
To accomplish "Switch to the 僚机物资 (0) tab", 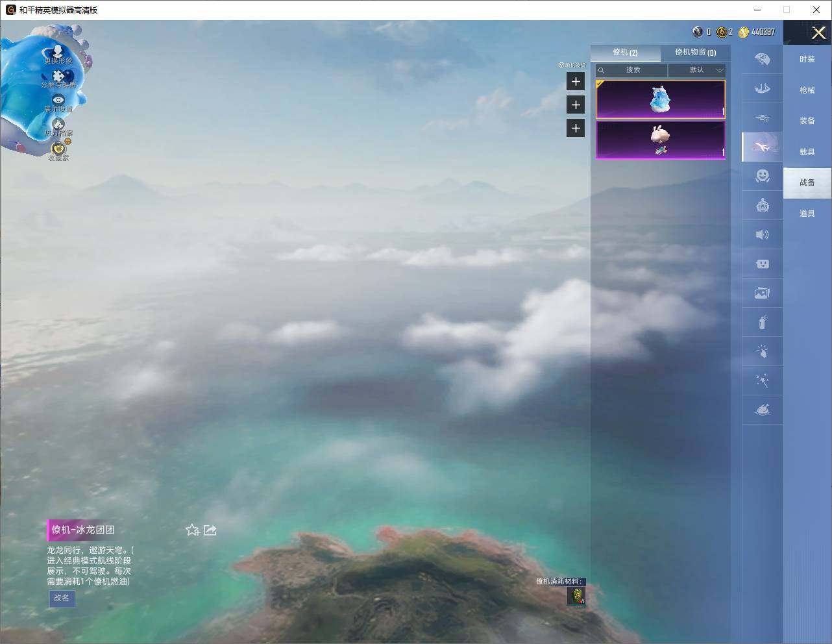I will pos(695,53).
